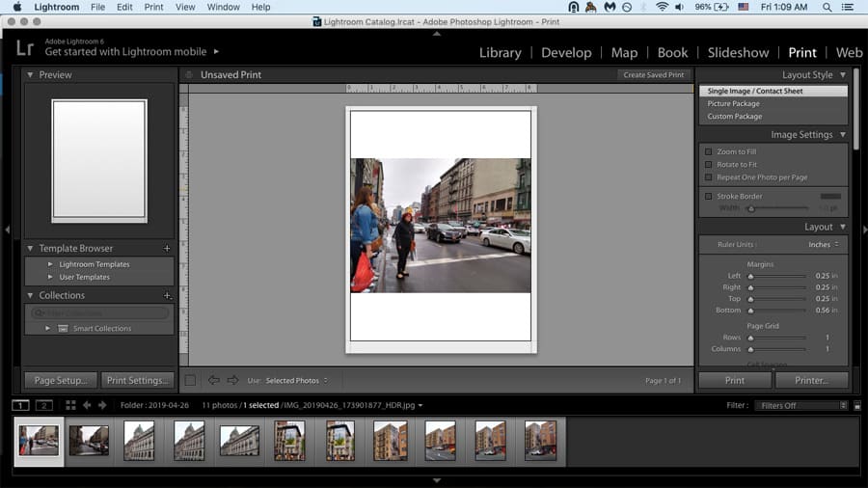Check Repeat One Photo per Page
868x488 pixels.
coord(708,177)
